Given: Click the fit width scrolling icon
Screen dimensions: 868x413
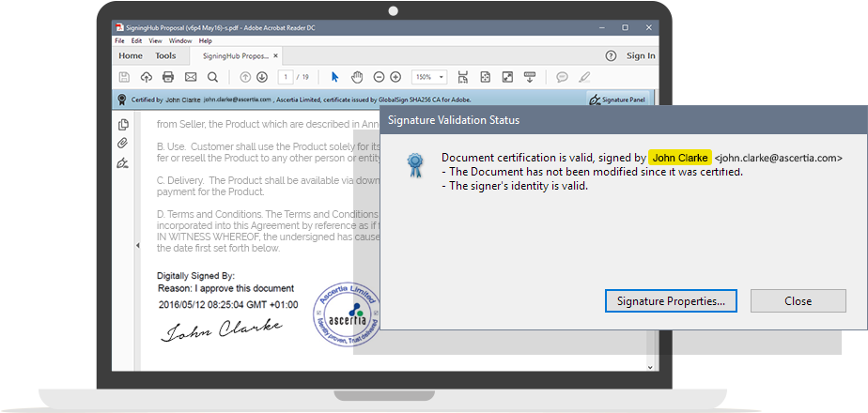Looking at the screenshot, I should click(463, 77).
